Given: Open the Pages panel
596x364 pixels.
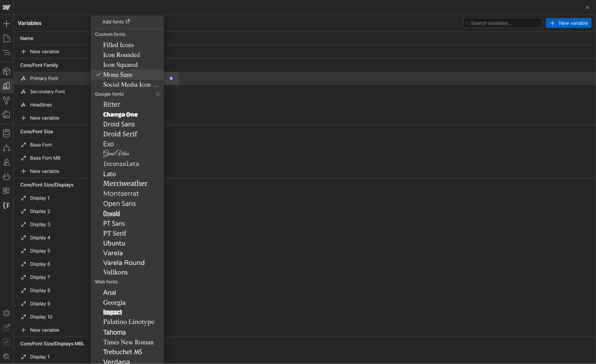Looking at the screenshot, I should pyautogui.click(x=6, y=38).
